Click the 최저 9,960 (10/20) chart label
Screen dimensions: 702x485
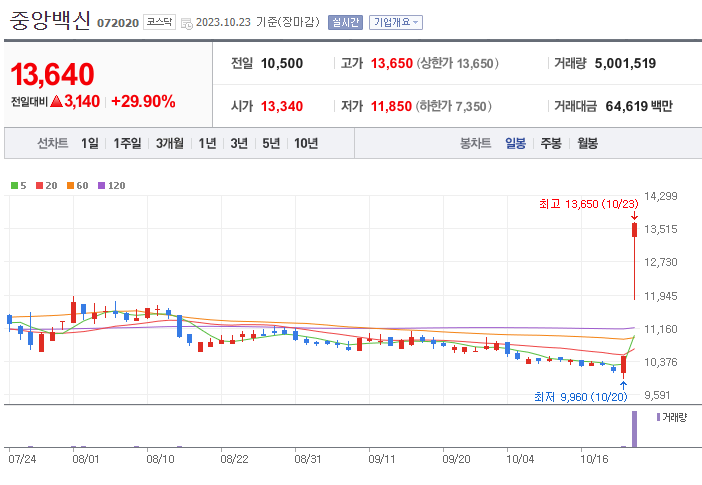[581, 397]
